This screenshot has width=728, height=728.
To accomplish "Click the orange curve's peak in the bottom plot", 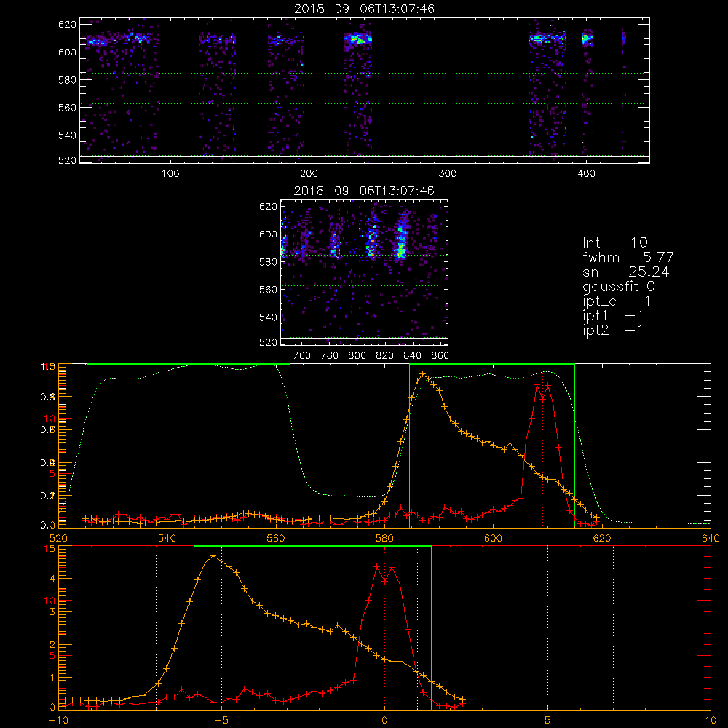I will pos(213,555).
